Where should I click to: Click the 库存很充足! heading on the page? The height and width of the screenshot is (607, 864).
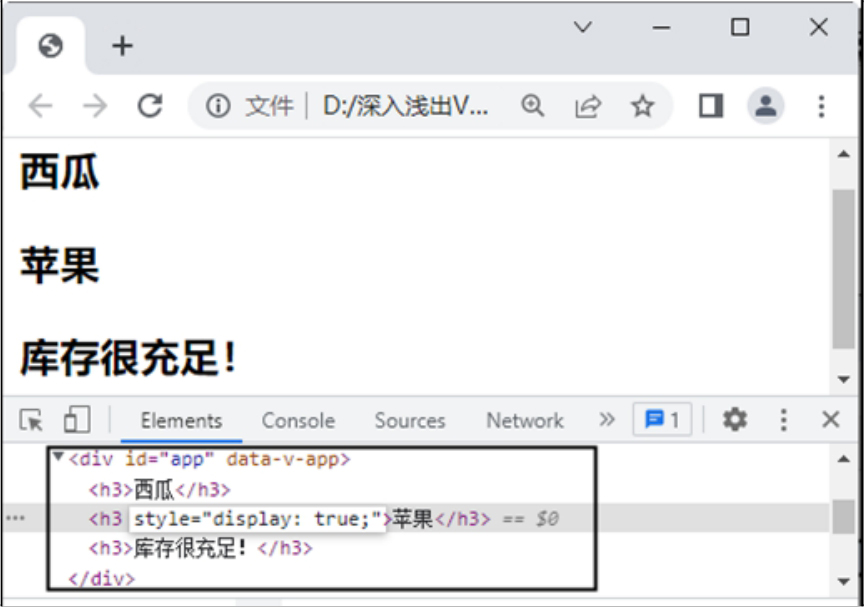coord(128,358)
